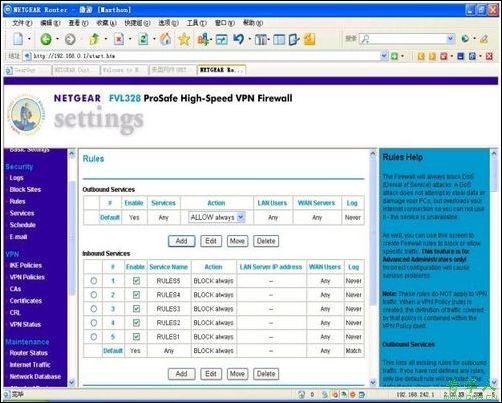Click the Refresh page icon
This screenshot has height=403, width=502.
[143, 39]
